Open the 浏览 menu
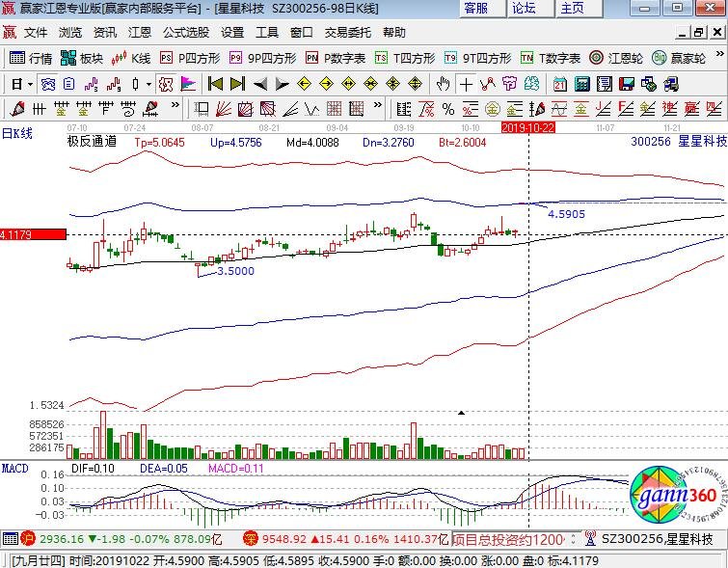 point(70,33)
